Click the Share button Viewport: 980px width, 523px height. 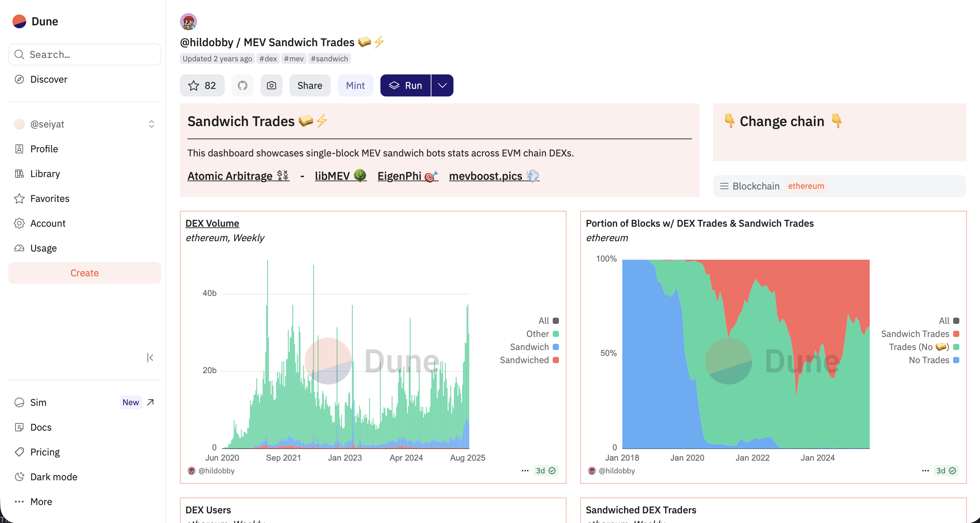pos(310,85)
